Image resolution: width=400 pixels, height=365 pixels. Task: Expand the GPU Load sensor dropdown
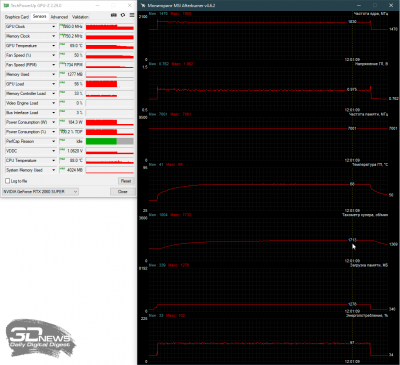[x=54, y=84]
